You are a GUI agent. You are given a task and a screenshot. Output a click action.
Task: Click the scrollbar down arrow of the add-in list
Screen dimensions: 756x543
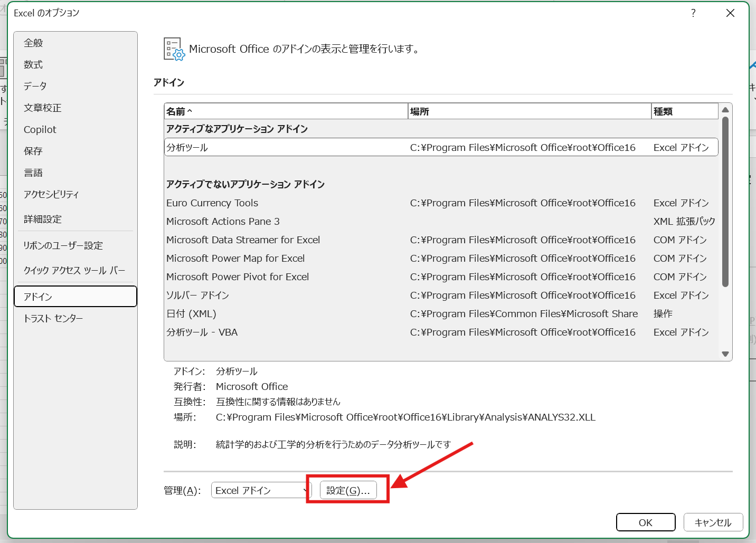pyautogui.click(x=725, y=354)
